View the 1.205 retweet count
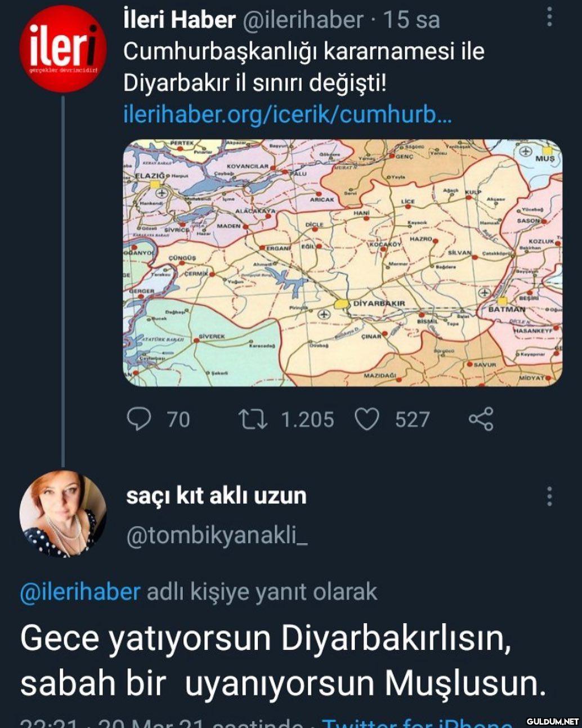Screen dimensions: 582x728 [x=307, y=419]
